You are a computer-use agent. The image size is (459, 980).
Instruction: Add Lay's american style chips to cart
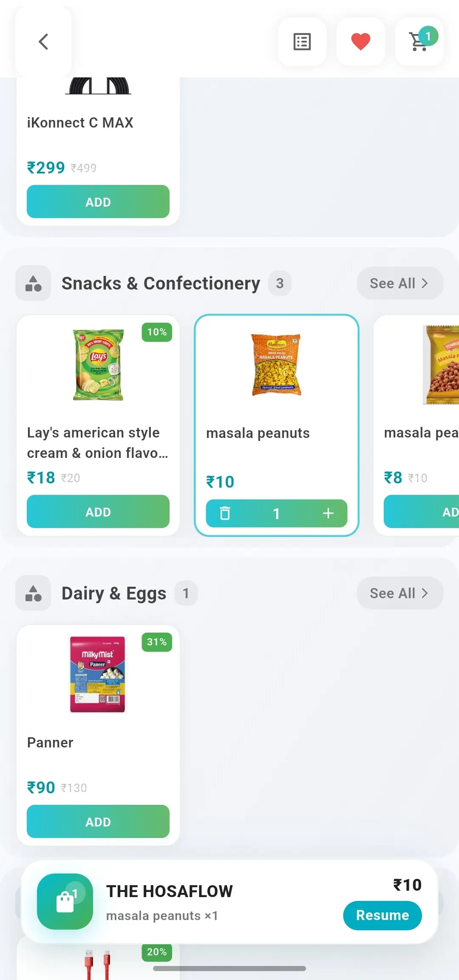pos(98,511)
